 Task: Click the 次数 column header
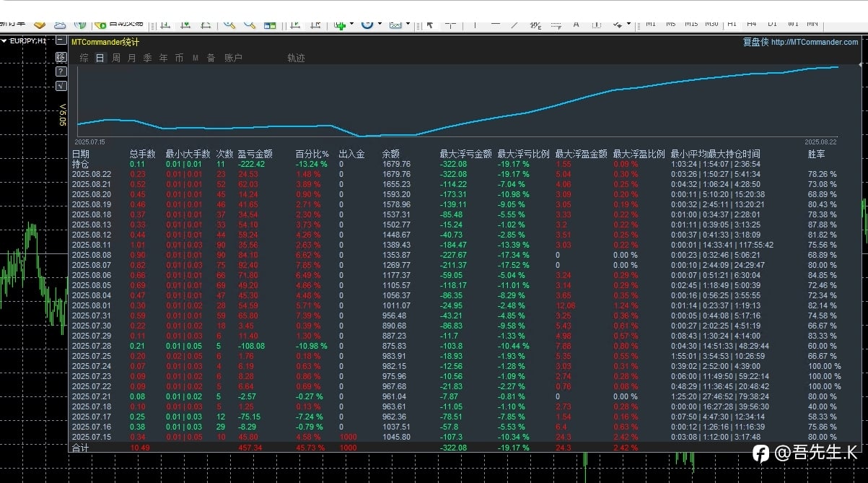(225, 154)
